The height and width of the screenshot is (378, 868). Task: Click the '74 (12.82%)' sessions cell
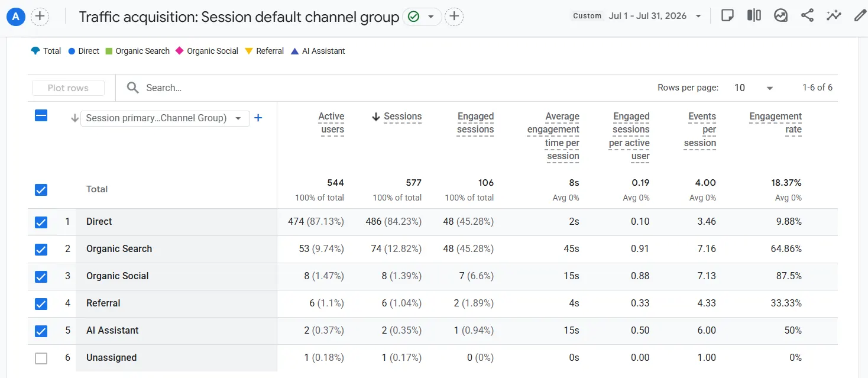point(396,248)
